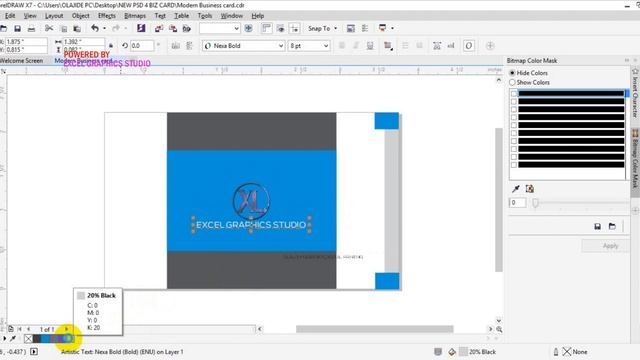Check the third color mask checkbox

coord(514,109)
